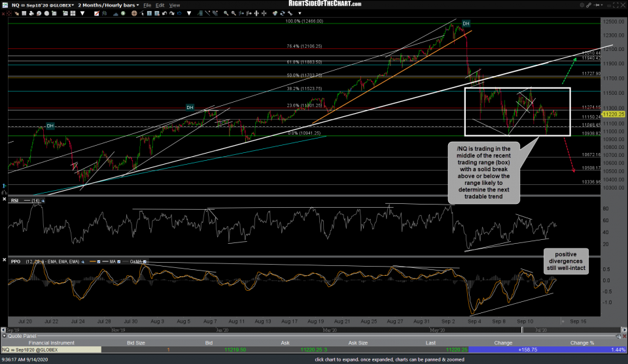Click the refresh chart icon
Screen dimensions: 628x364
pos(283,13)
